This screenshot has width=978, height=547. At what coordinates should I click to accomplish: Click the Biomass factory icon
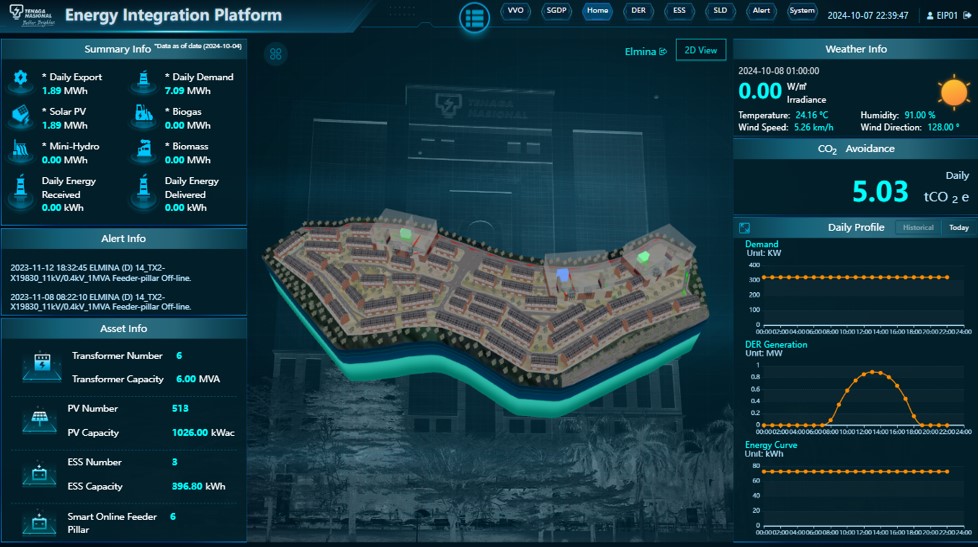[144, 152]
